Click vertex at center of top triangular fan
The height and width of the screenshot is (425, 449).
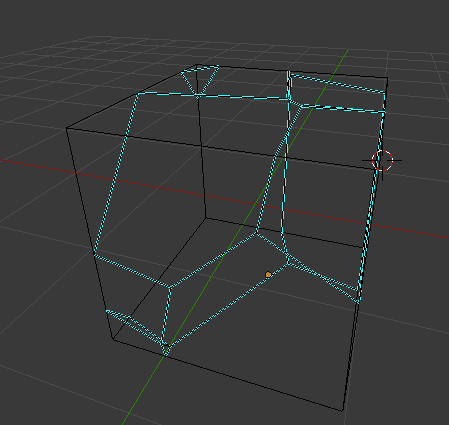[198, 96]
